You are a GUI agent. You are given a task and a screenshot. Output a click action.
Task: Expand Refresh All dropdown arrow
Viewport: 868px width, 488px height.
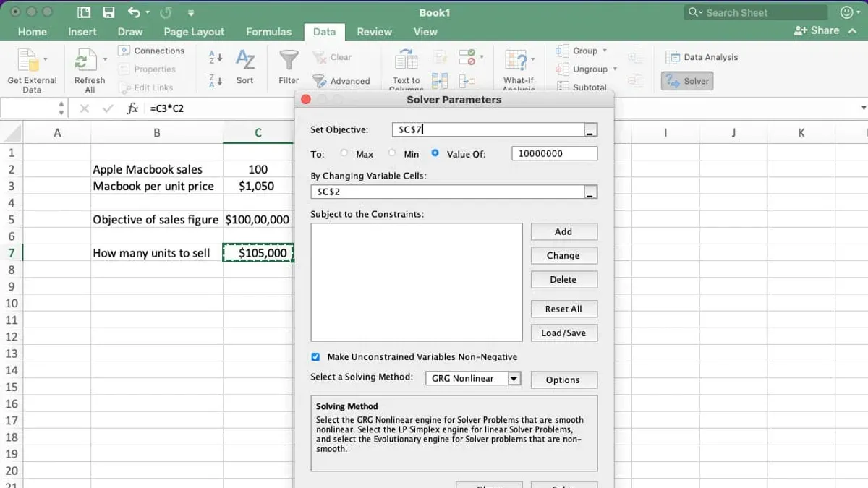[x=105, y=59]
